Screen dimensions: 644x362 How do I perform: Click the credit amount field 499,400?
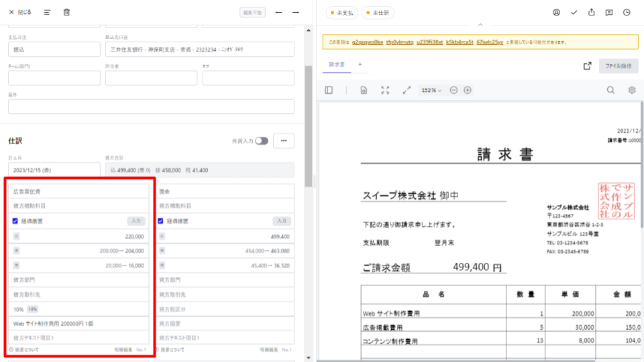pyautogui.click(x=225, y=237)
